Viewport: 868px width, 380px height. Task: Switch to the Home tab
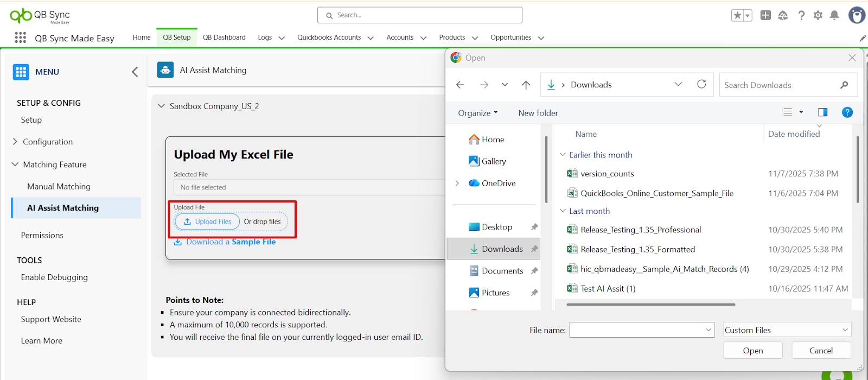coord(142,37)
